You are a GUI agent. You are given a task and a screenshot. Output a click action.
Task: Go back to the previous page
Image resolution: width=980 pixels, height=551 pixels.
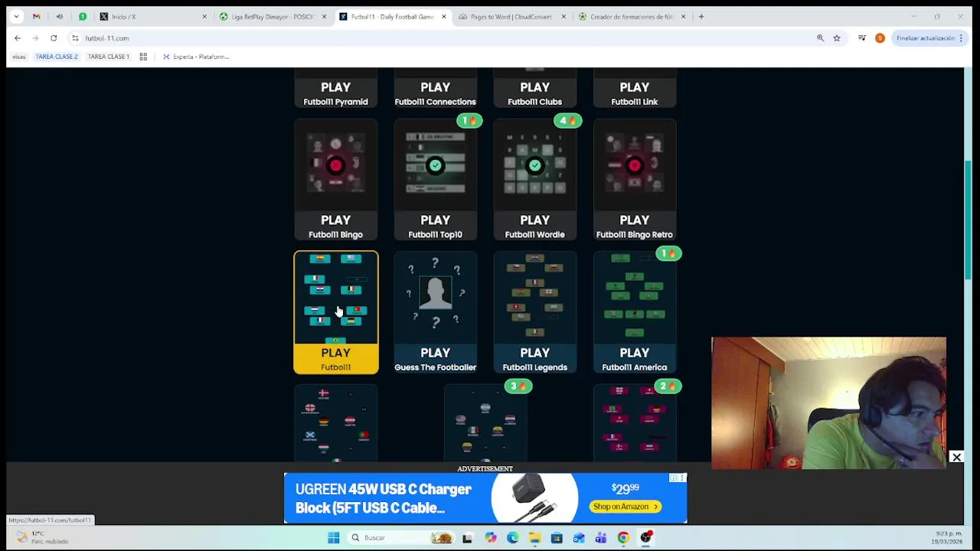pos(18,37)
